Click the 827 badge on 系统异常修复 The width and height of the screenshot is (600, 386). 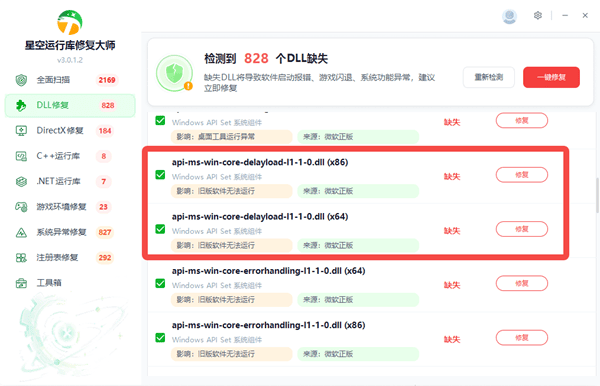point(105,232)
